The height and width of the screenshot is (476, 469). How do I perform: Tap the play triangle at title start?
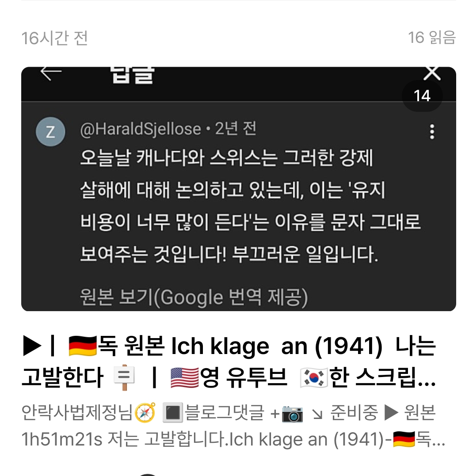tap(32, 346)
